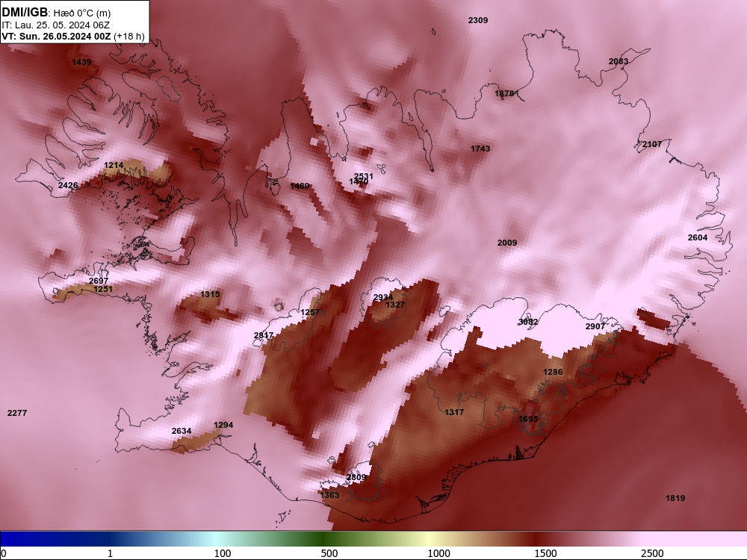Pick the dark green segment of the color scale
The height and width of the screenshot is (560, 747).
coord(324,539)
